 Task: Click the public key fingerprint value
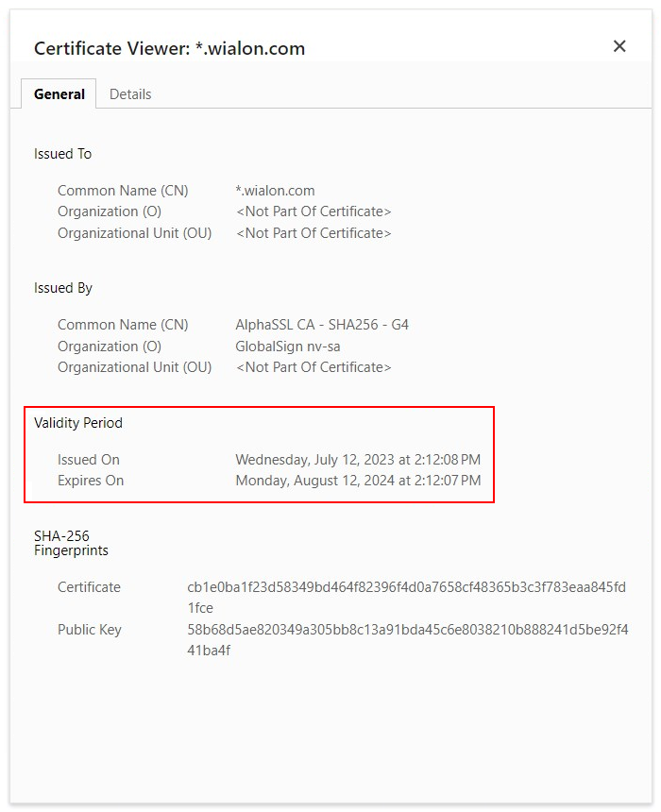[x=407, y=639]
